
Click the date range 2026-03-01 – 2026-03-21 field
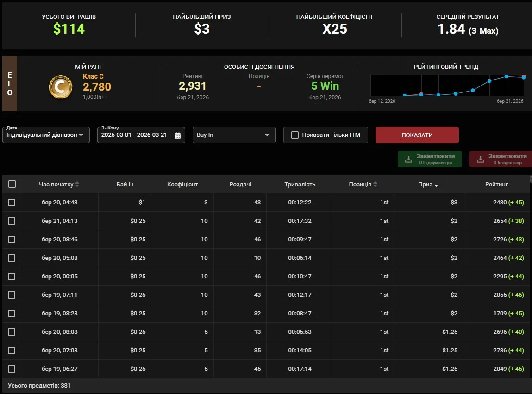click(x=134, y=135)
